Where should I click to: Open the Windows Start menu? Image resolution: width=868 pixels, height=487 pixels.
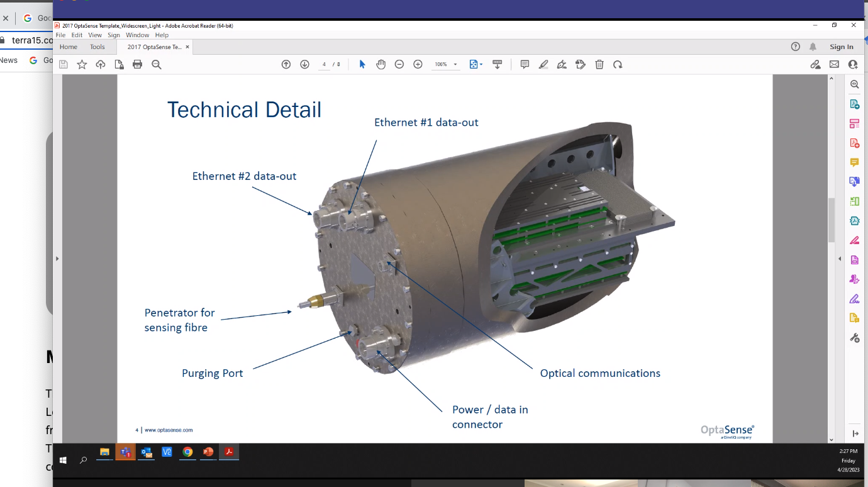(63, 460)
